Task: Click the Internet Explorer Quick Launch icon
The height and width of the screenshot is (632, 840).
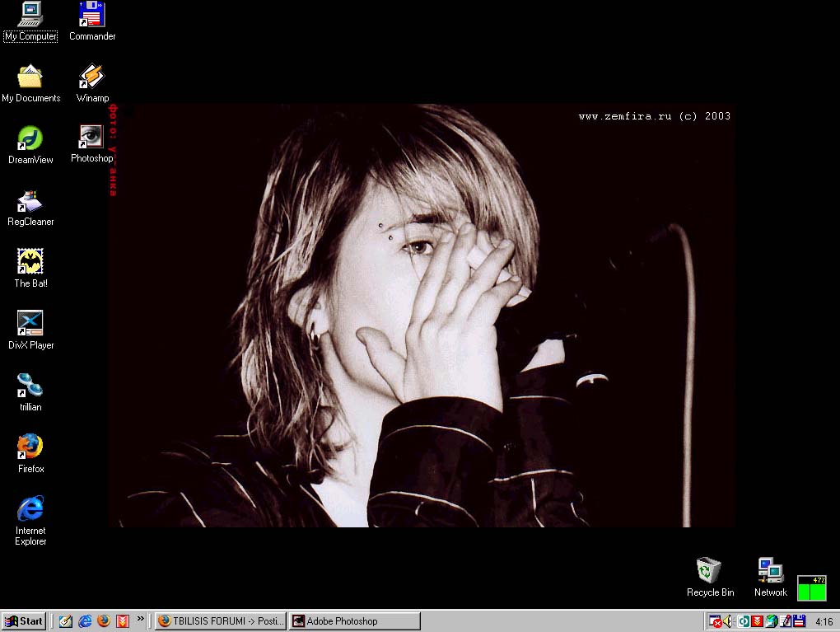Action: 85,621
